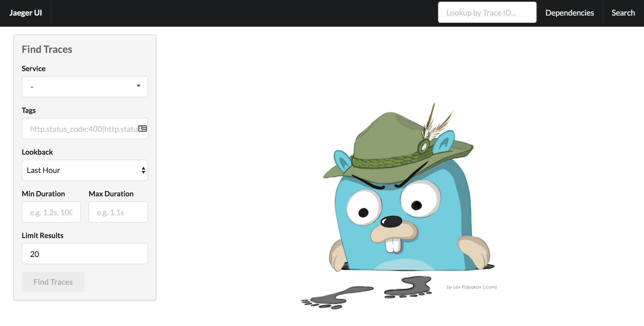Click the Jaeger UI logo link

pyautogui.click(x=26, y=13)
